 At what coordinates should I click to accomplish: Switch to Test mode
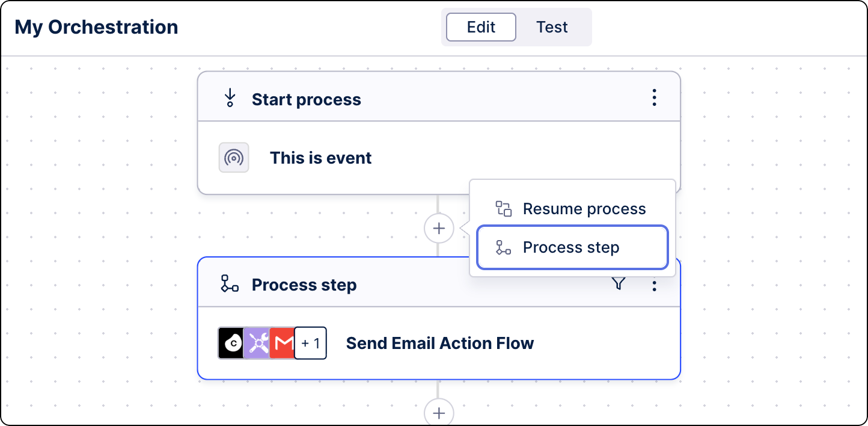pos(552,26)
